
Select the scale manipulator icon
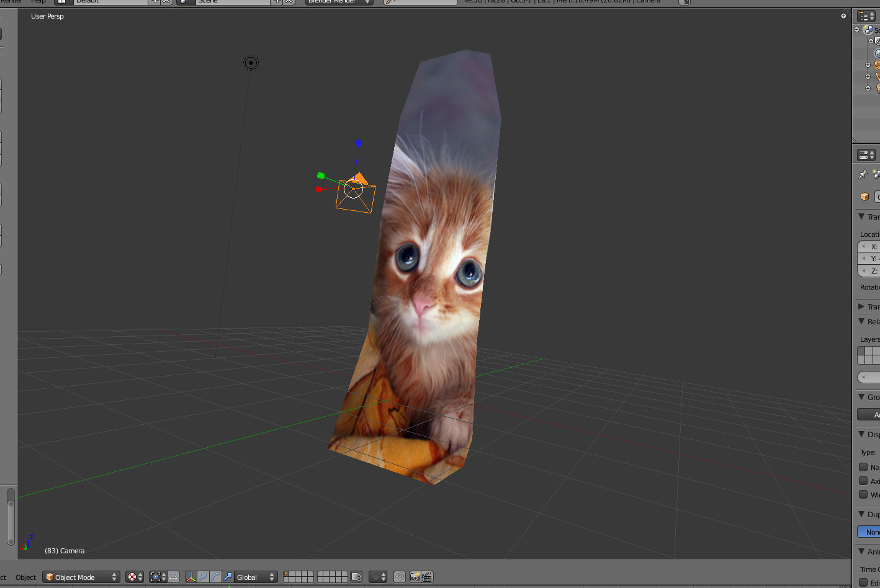click(228, 577)
